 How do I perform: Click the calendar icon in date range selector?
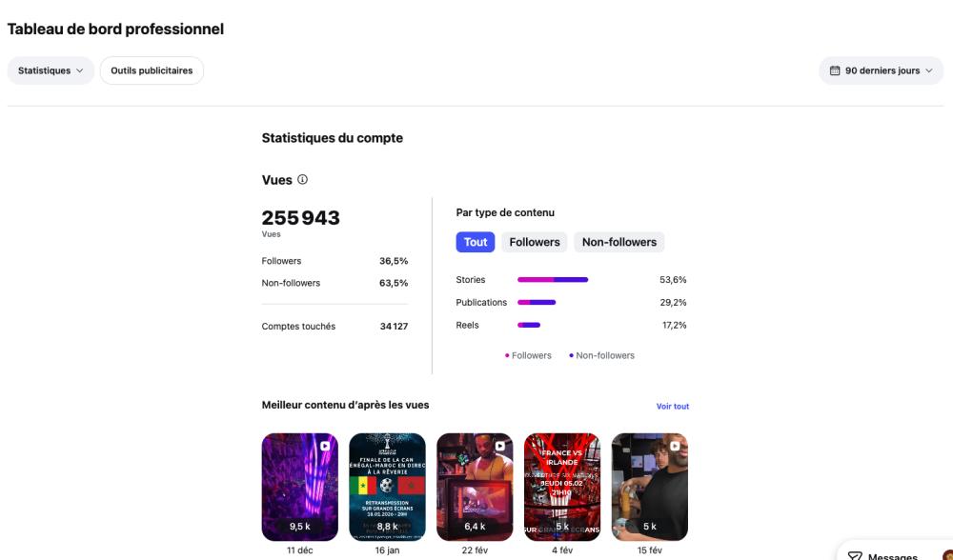835,70
